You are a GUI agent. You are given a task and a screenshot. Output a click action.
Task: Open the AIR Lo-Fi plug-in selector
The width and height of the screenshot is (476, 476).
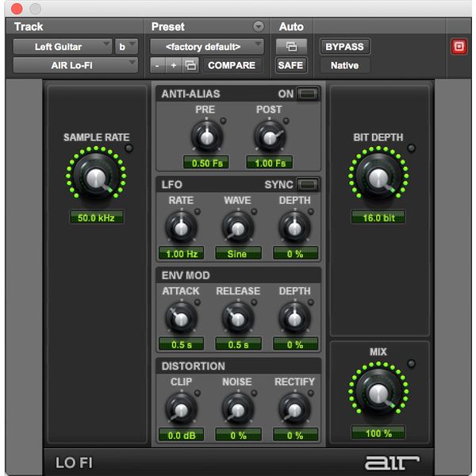coord(75,65)
